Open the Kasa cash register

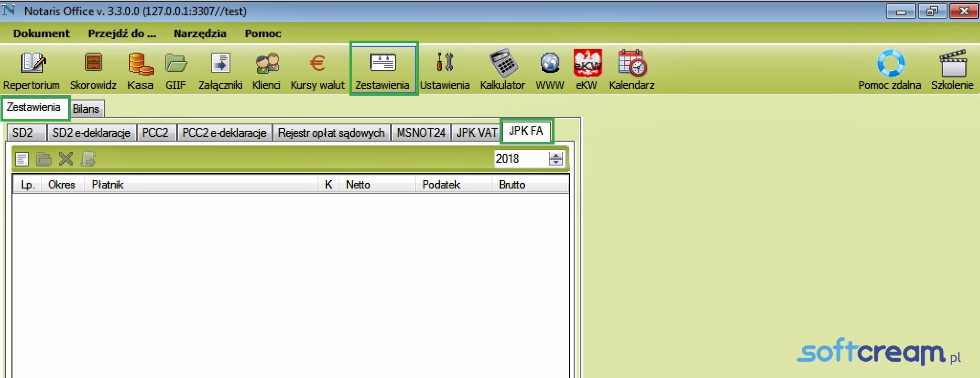[141, 71]
